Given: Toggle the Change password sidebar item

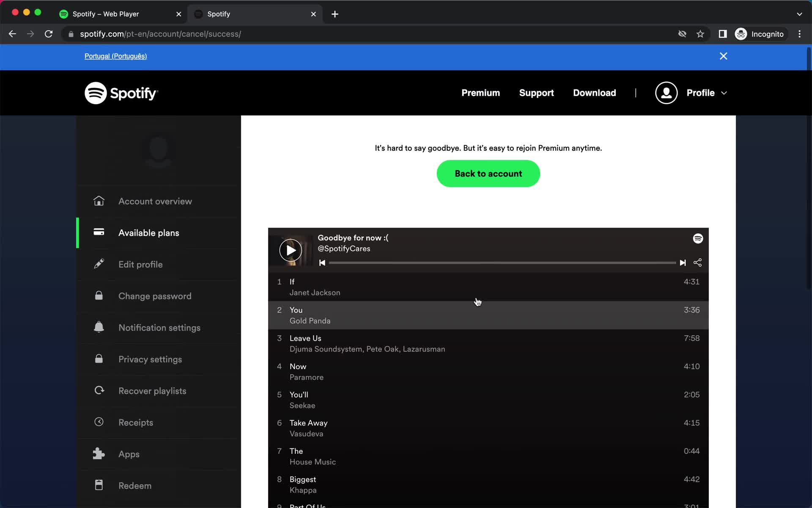Looking at the screenshot, I should pyautogui.click(x=155, y=295).
